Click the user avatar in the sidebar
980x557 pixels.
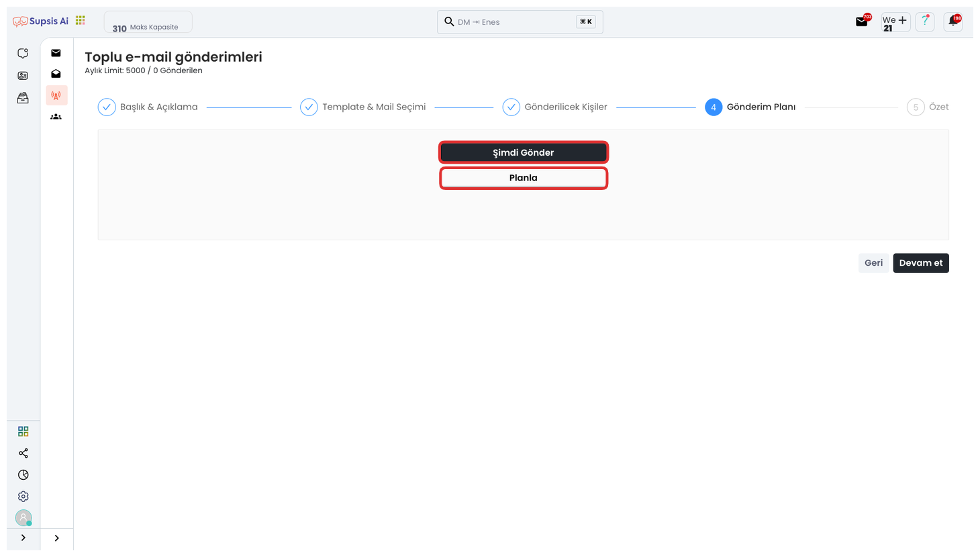(23, 517)
